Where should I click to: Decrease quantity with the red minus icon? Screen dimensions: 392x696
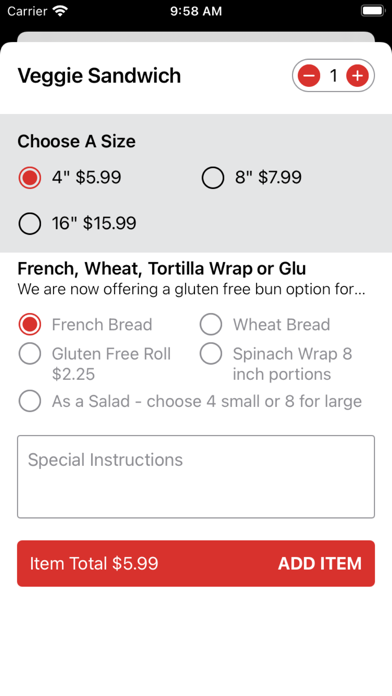coord(309,76)
